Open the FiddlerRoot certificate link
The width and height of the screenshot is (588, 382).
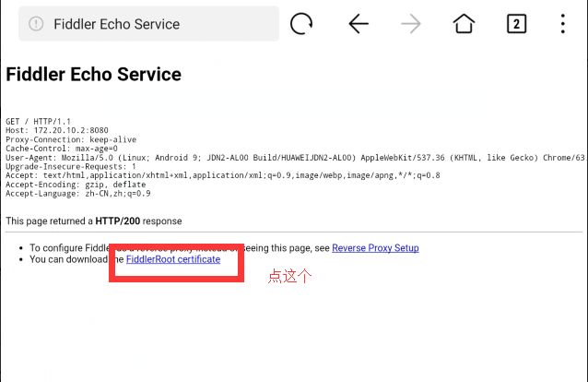[x=173, y=259]
